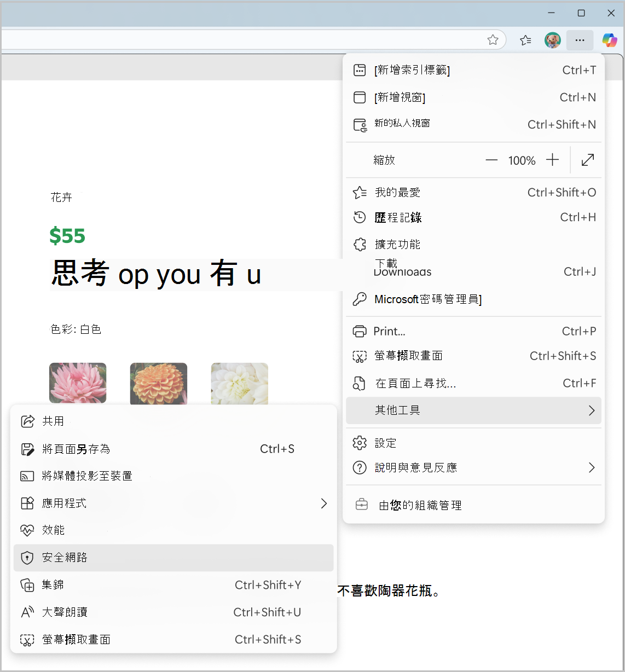Open 擴充功能 menu entry

[474, 244]
